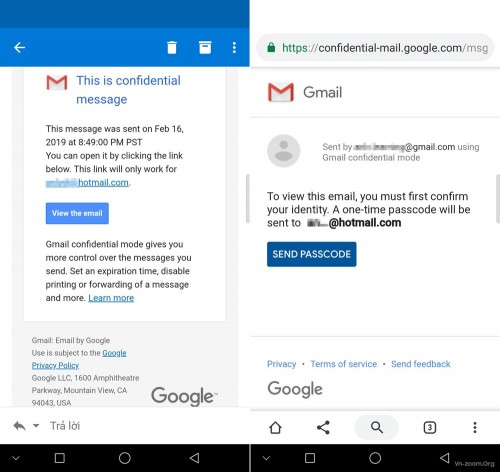The height and width of the screenshot is (472, 500).
Task: Click the browser address bar URL
Action: (385, 48)
